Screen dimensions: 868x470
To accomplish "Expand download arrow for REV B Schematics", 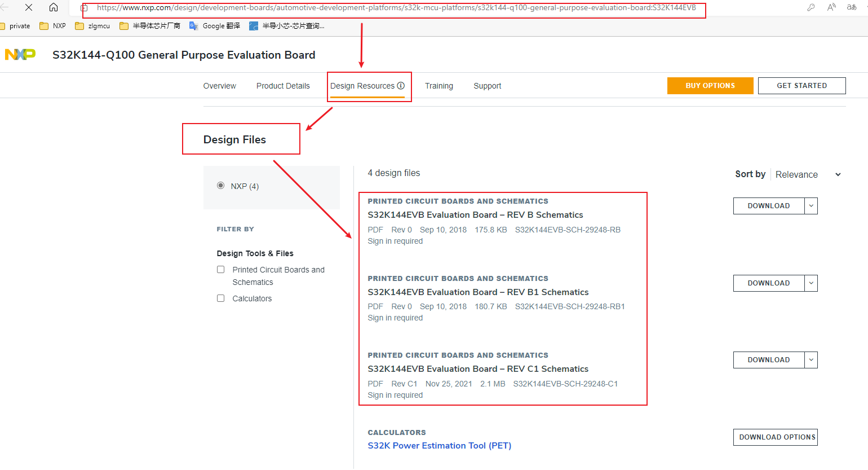I will pyautogui.click(x=811, y=206).
